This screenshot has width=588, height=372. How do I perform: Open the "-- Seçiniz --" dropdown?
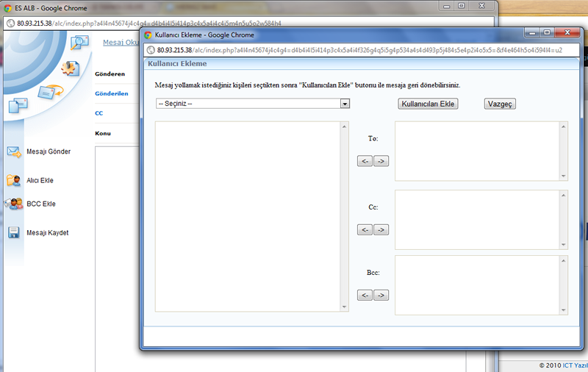(x=252, y=104)
